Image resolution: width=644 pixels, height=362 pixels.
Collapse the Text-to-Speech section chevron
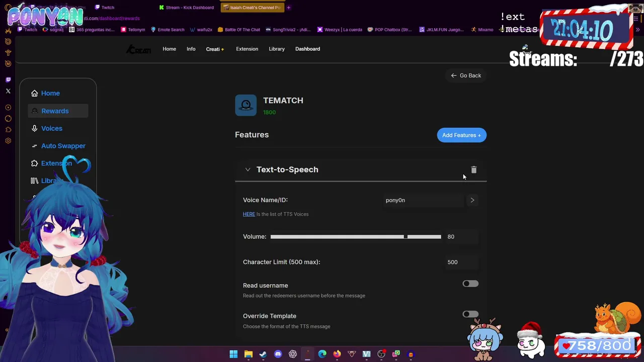[x=248, y=170]
